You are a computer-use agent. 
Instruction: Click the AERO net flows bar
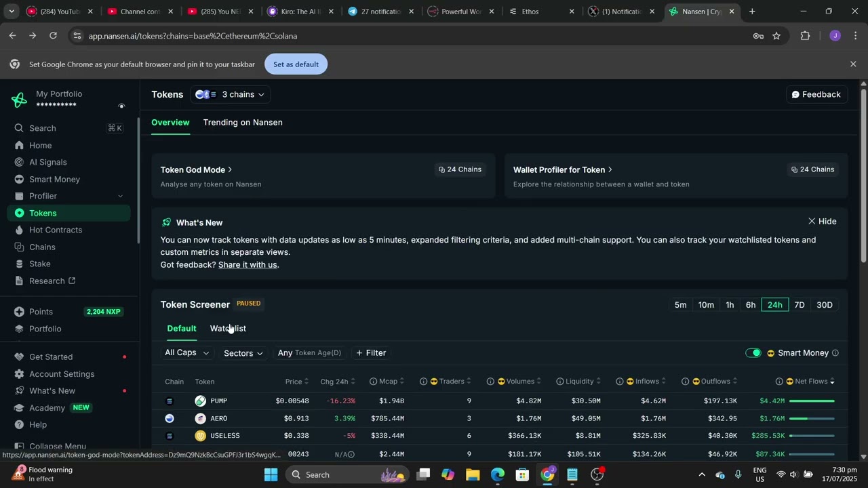[812, 419]
